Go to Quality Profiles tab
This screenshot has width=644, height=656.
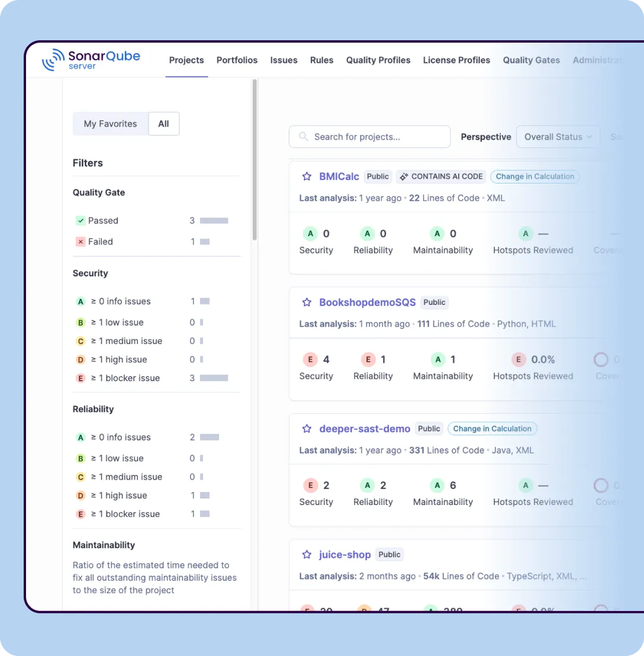pos(378,60)
